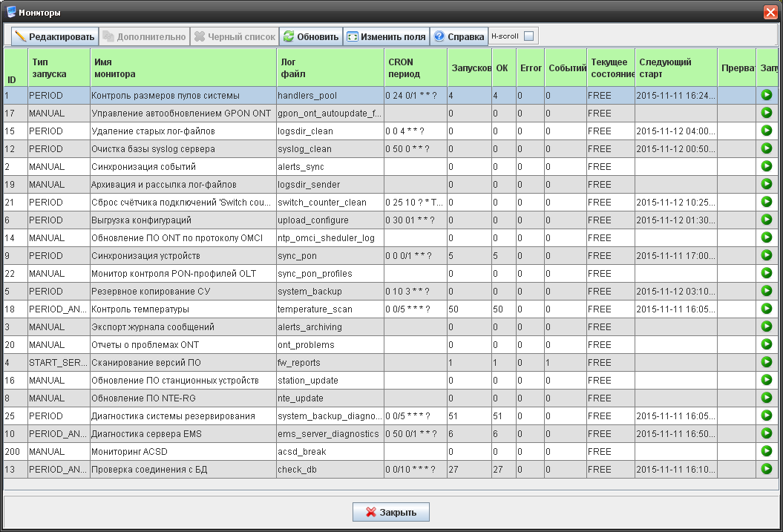This screenshot has height=532, width=783.
Task: Select 'Синхронизация событий' monitor name
Action: click(x=183, y=167)
